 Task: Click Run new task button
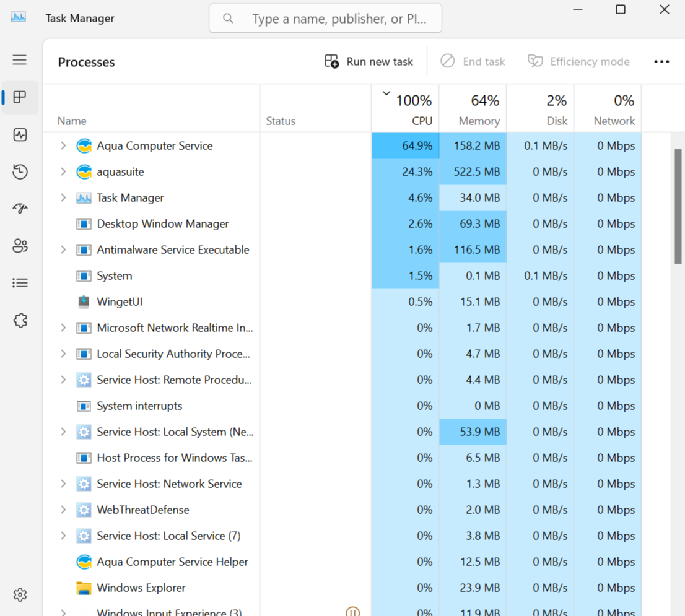[x=369, y=62]
